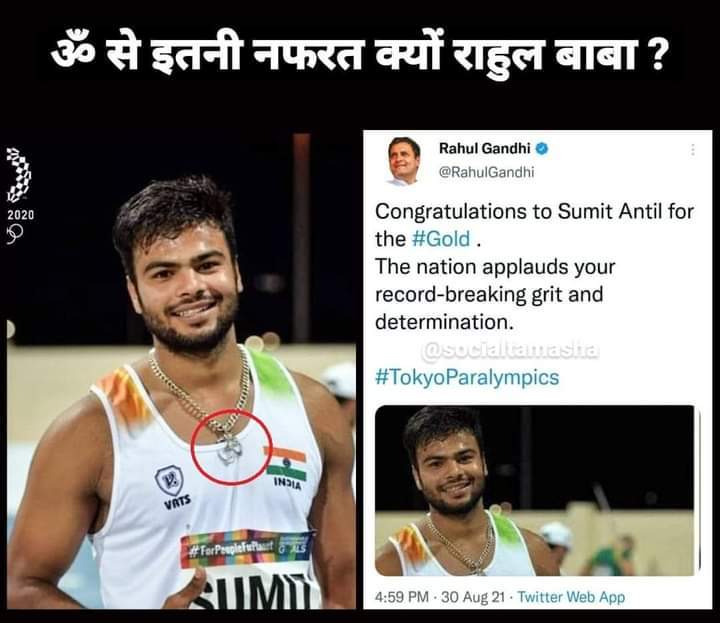Click the Indian flag patch on the jersey
Image resolution: width=720 pixels, height=623 pixels.
287,464
